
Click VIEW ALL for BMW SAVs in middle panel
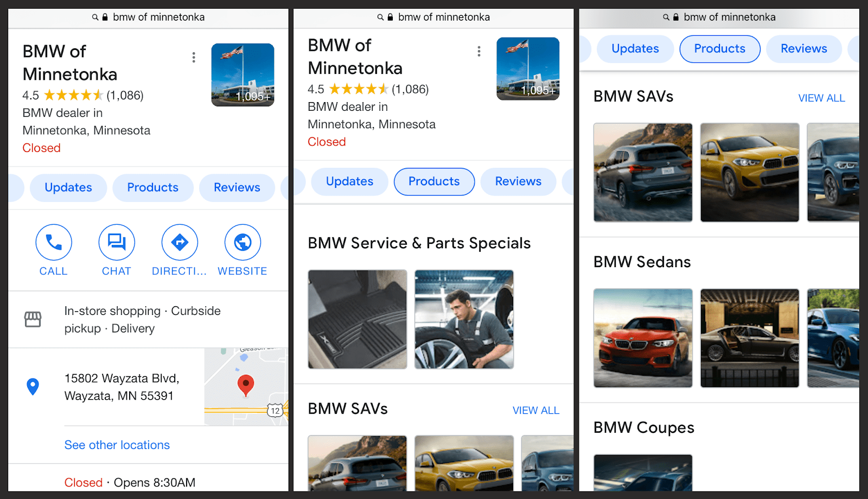click(536, 410)
